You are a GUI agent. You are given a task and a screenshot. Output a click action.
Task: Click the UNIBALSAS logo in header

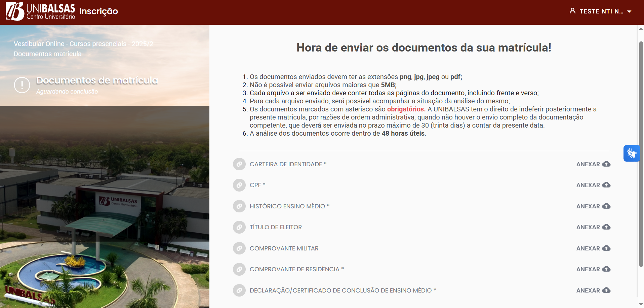40,12
